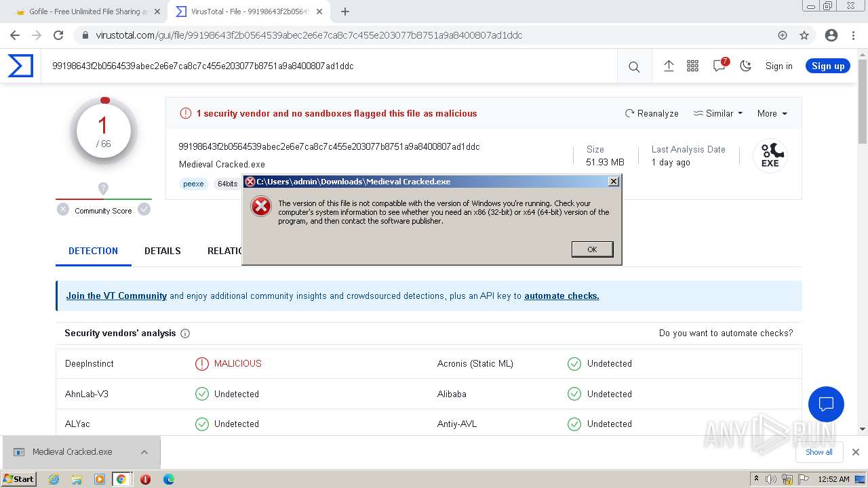Open the notifications icon with badge 7
The width and height of the screenshot is (868, 488).
click(x=719, y=65)
